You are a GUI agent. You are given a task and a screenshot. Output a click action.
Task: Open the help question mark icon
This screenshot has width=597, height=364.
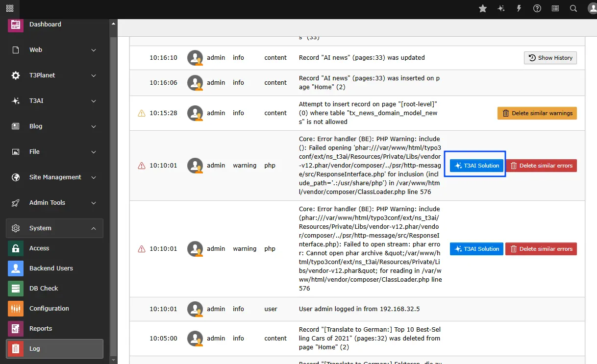click(x=537, y=8)
